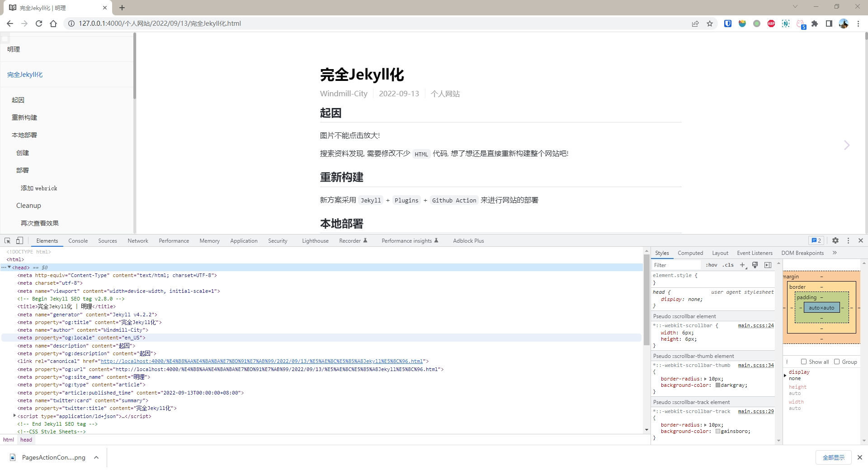Viewport: 868px width, 470px height.
Task: Open the DevTools issues counter showing 2
Action: (816, 240)
